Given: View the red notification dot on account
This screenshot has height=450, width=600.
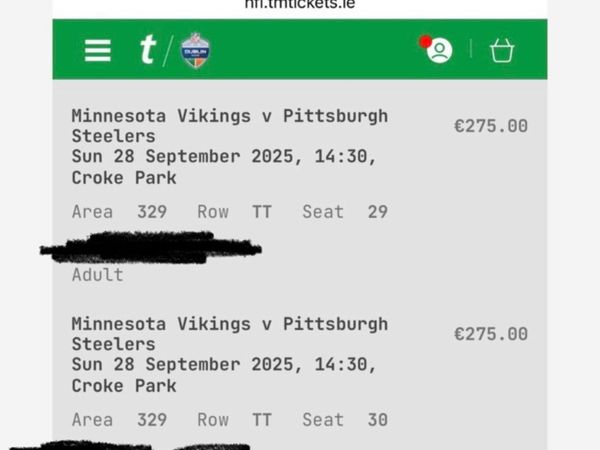Looking at the screenshot, I should click(x=425, y=42).
